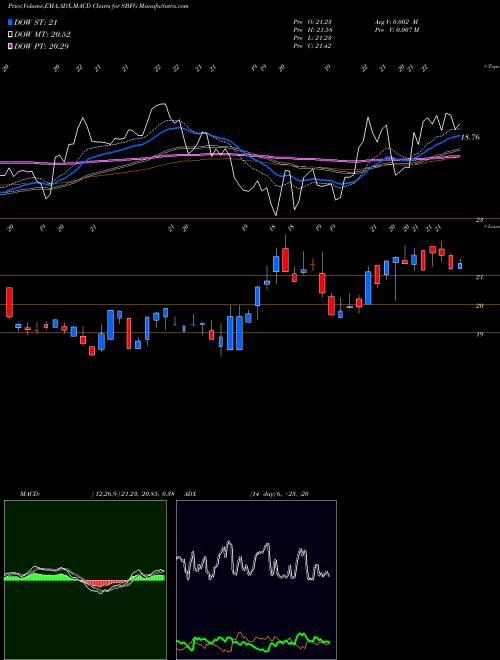This screenshot has width=500, height=660.
Task: Click the 'ADX' panel heading
Action: click(191, 494)
